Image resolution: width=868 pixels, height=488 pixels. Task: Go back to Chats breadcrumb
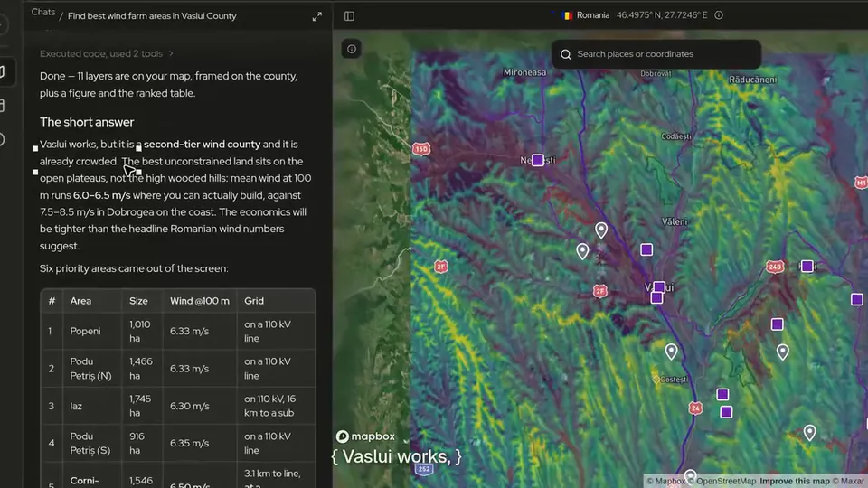[x=43, y=12]
